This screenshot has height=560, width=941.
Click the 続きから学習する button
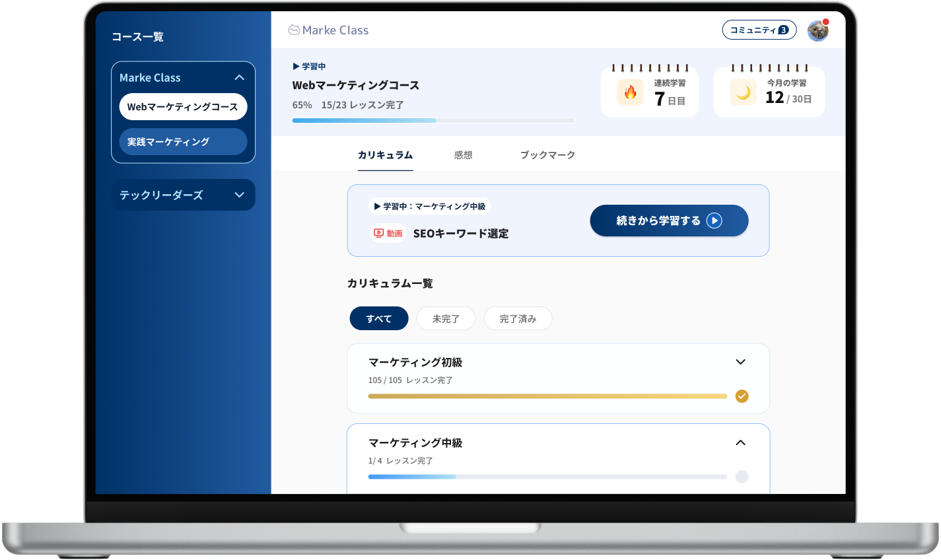pyautogui.click(x=669, y=221)
